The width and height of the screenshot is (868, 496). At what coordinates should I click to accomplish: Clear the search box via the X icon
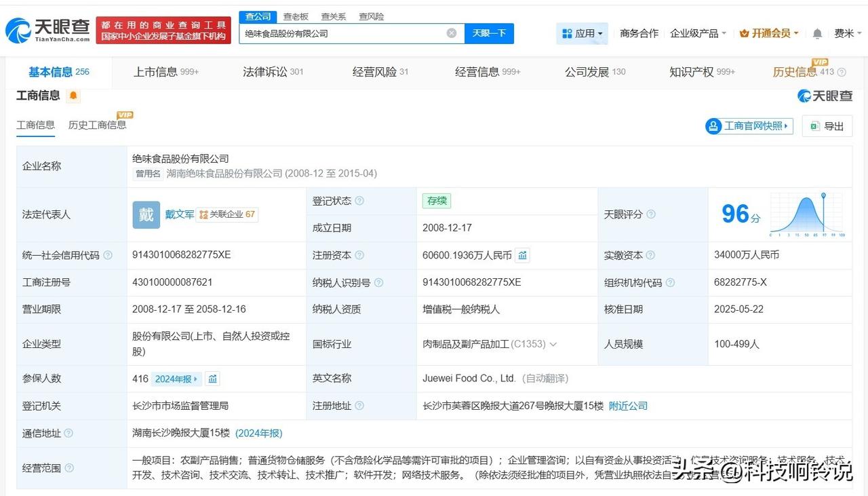(x=450, y=33)
